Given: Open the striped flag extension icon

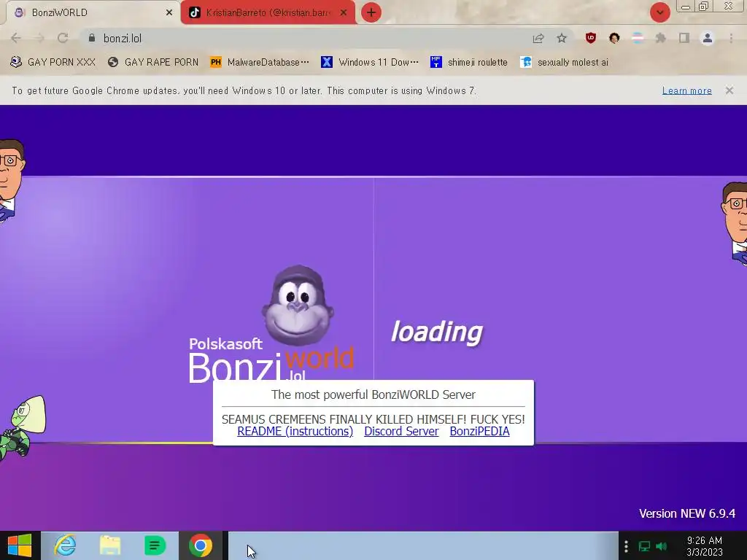Looking at the screenshot, I should [x=638, y=38].
